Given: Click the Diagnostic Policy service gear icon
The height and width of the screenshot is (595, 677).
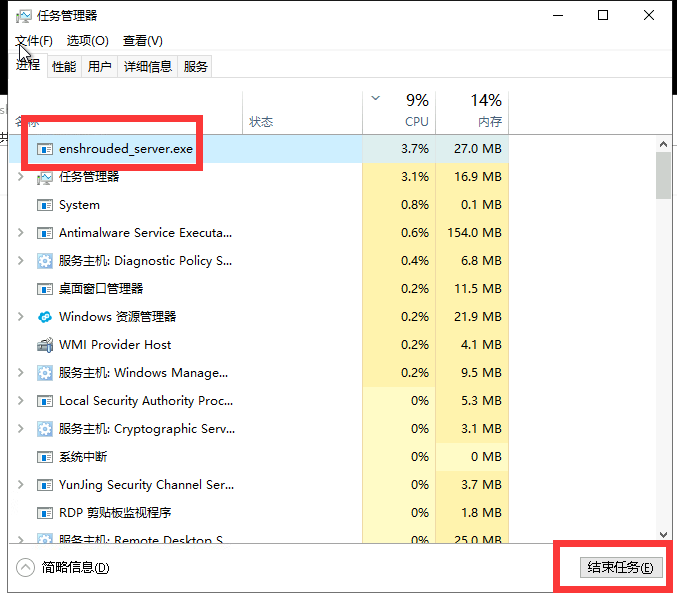Looking at the screenshot, I should tap(45, 261).
